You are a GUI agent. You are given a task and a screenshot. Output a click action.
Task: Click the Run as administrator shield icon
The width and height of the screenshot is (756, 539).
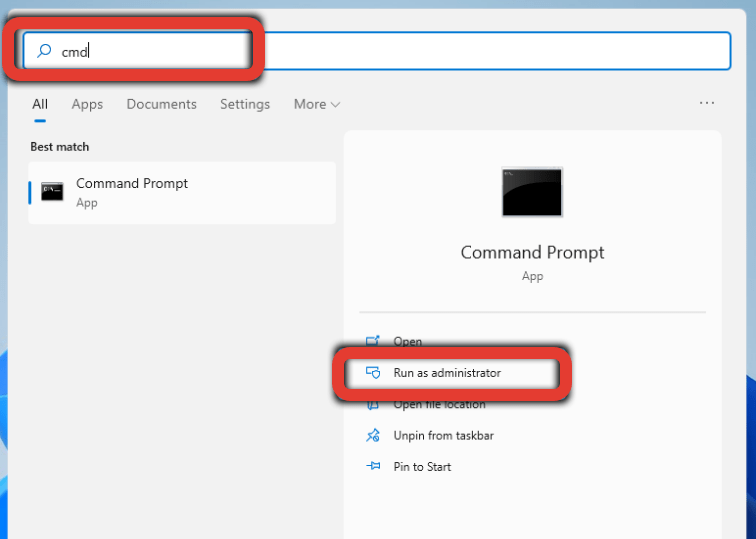pos(373,373)
